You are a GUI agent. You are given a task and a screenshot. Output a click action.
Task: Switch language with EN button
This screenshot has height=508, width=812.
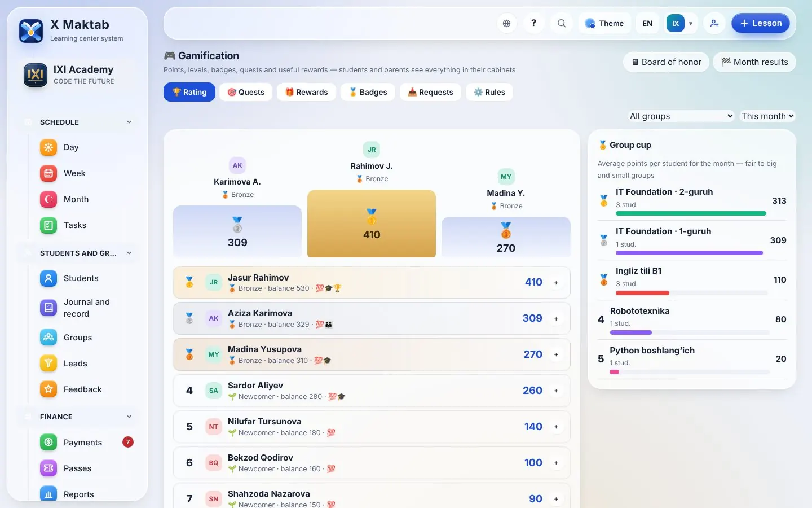tap(647, 23)
